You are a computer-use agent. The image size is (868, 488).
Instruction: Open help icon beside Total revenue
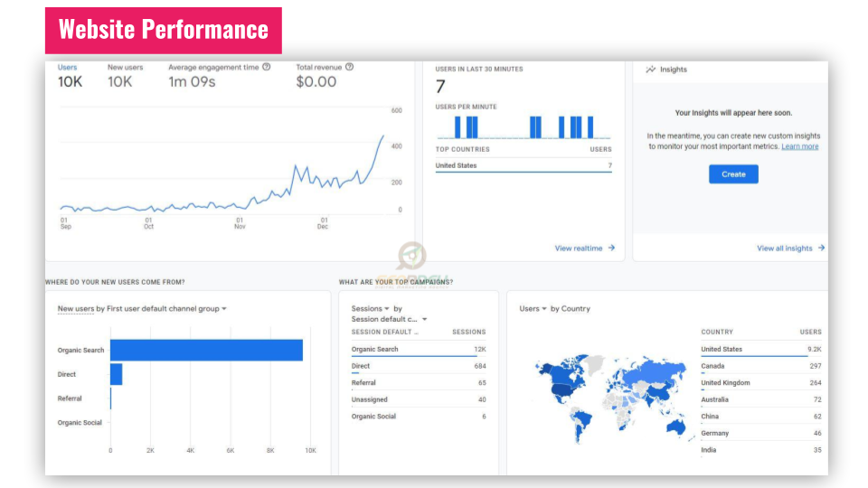point(349,67)
